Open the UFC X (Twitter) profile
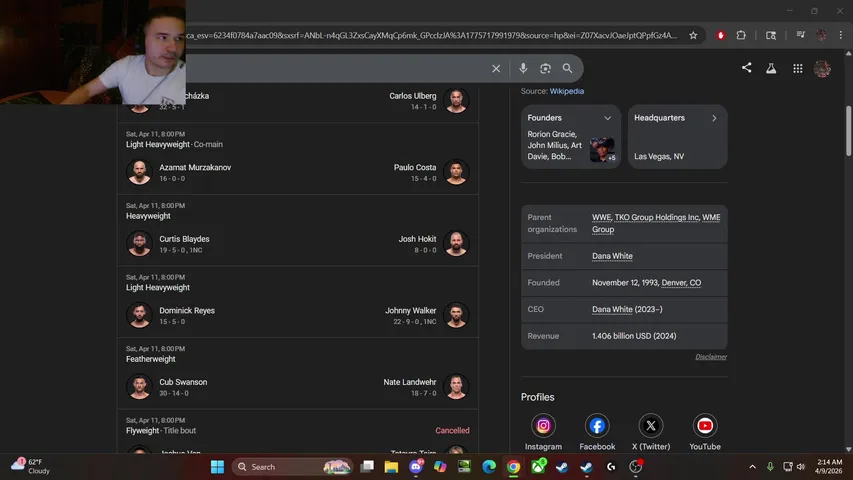 coord(651,426)
